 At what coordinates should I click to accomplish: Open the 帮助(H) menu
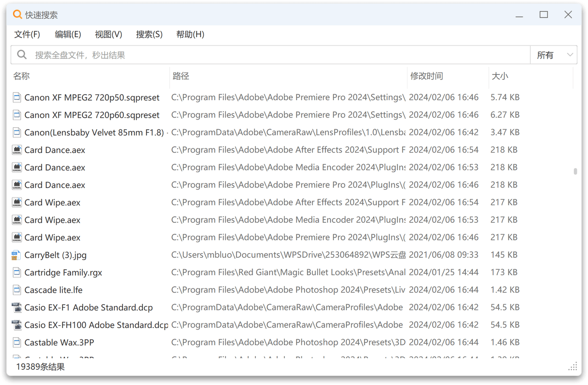click(x=190, y=34)
